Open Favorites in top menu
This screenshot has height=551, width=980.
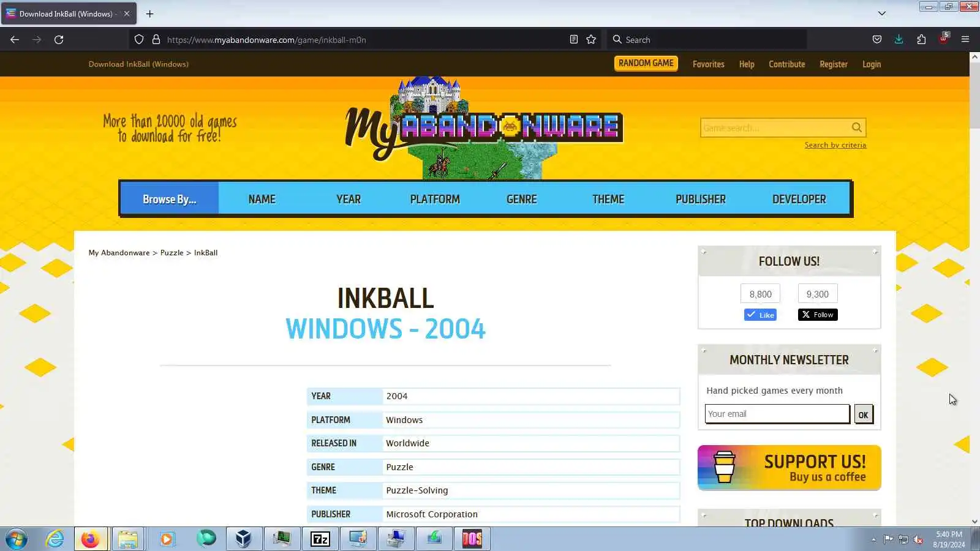tap(708, 64)
